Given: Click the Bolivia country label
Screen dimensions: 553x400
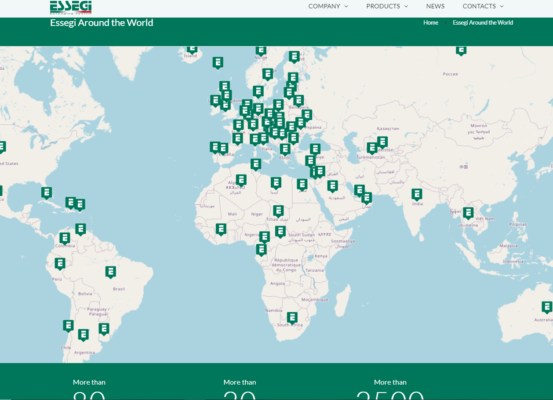Looking at the screenshot, I should [85, 293].
